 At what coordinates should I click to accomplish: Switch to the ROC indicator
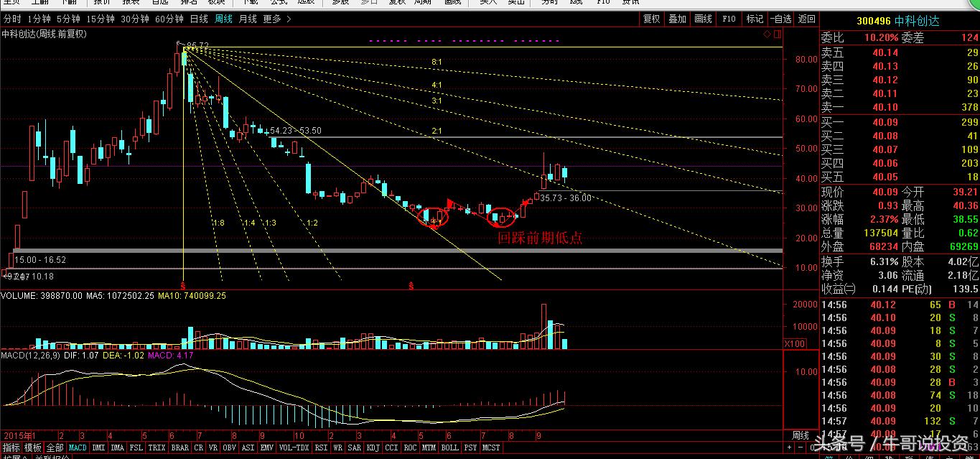coord(411,448)
